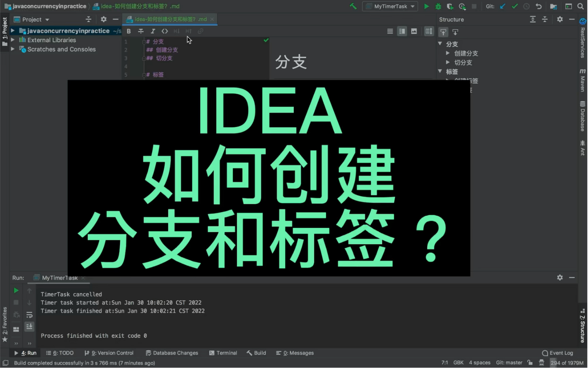Open the 4: Run tool window button
The width and height of the screenshot is (588, 368).
[25, 353]
